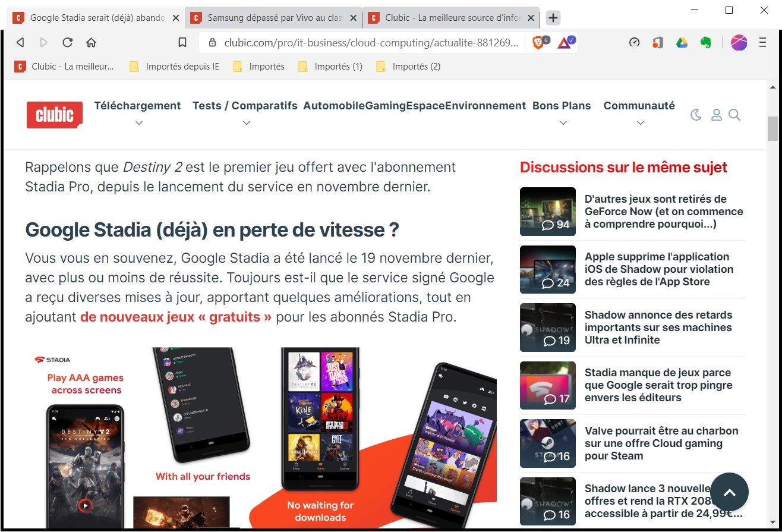Select the Gaming menu item
782x532 pixels.
pyautogui.click(x=384, y=106)
